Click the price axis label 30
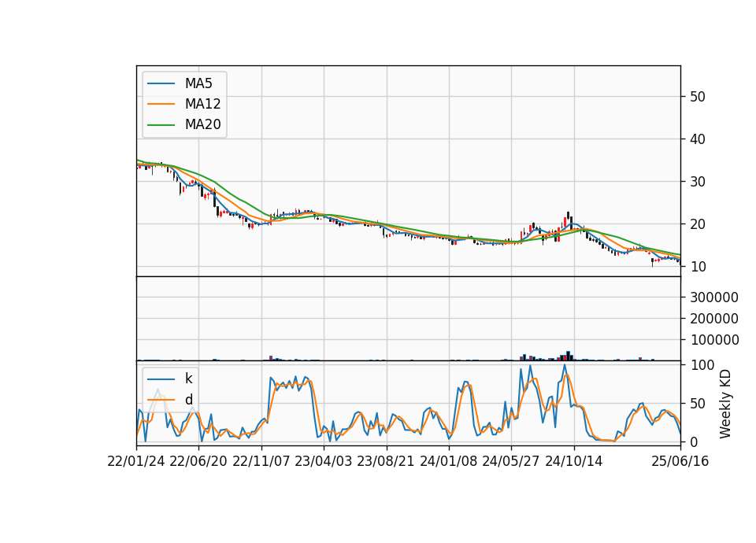This screenshot has height=543, width=756. pos(697,182)
